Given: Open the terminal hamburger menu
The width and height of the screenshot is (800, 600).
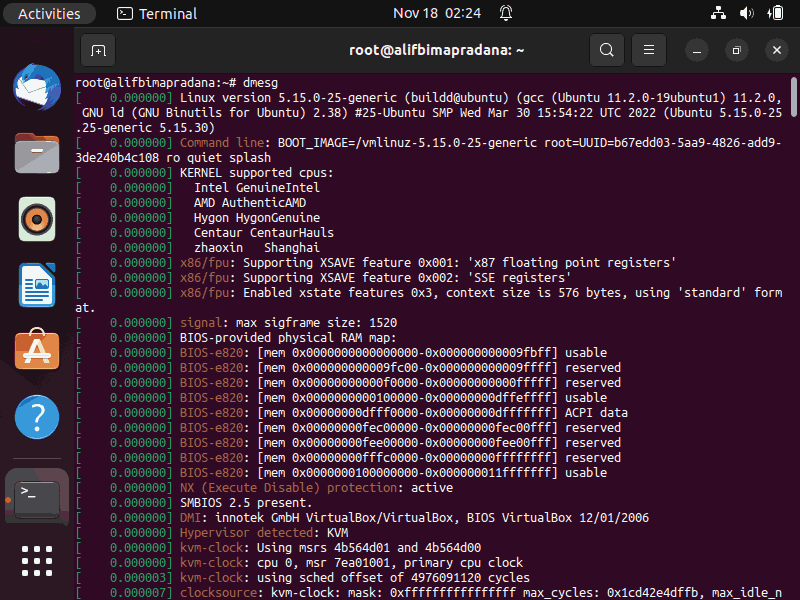Looking at the screenshot, I should (648, 50).
